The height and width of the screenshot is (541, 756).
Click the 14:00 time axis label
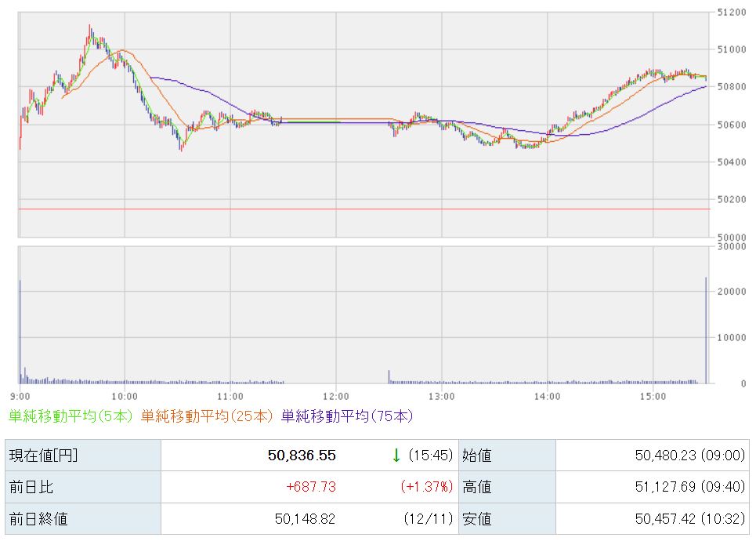click(547, 395)
